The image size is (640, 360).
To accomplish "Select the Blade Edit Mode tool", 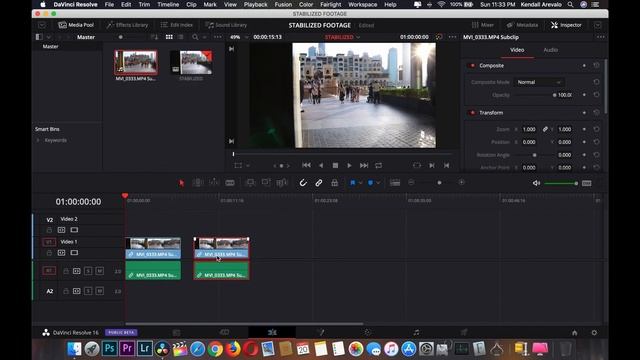I will (230, 183).
